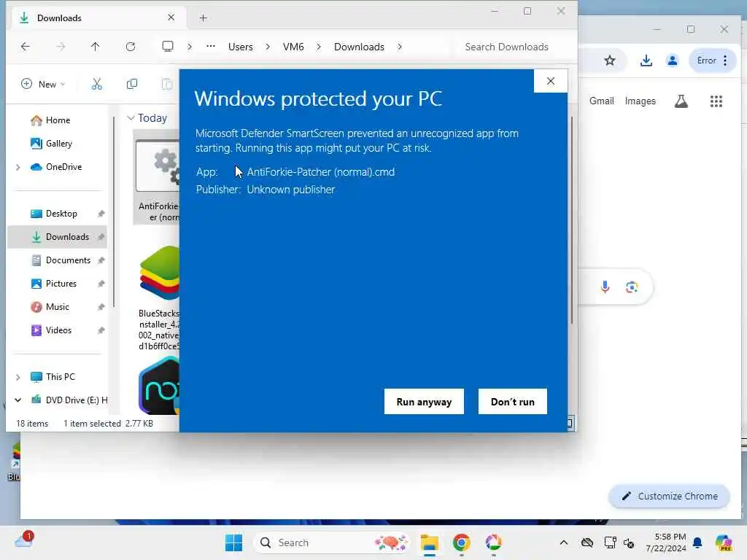The image size is (747, 560).
Task: Click Customize Chrome button
Action: tap(670, 496)
